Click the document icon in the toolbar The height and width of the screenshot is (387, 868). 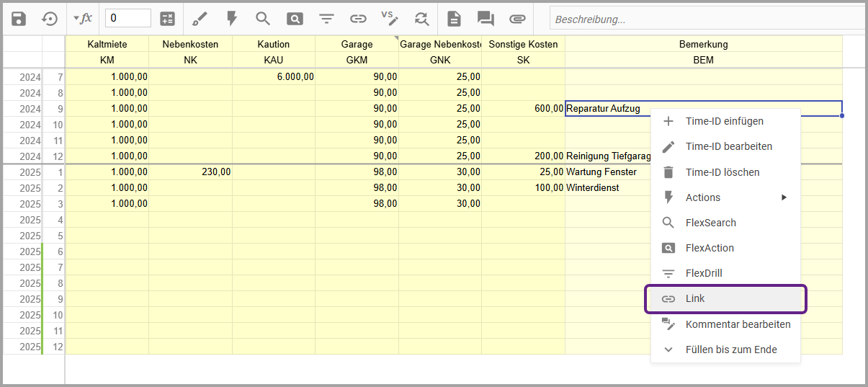click(x=454, y=19)
